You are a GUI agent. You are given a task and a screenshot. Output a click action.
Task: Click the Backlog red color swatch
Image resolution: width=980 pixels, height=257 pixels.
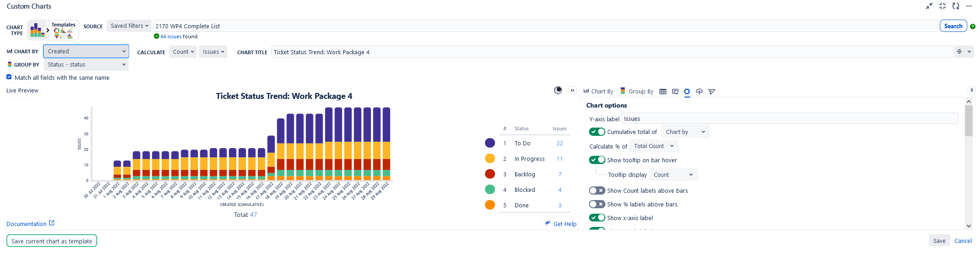(x=490, y=174)
